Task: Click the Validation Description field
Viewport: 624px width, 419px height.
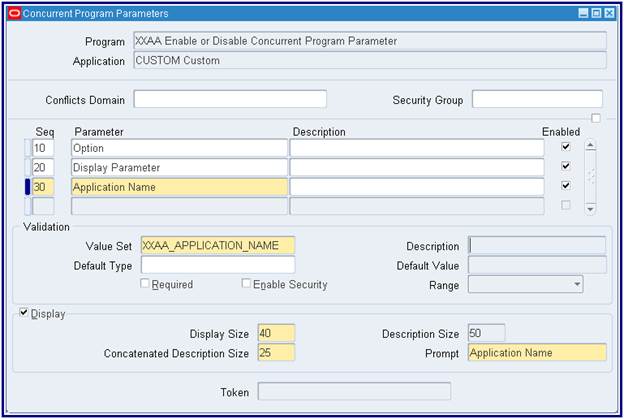Action: tap(537, 246)
